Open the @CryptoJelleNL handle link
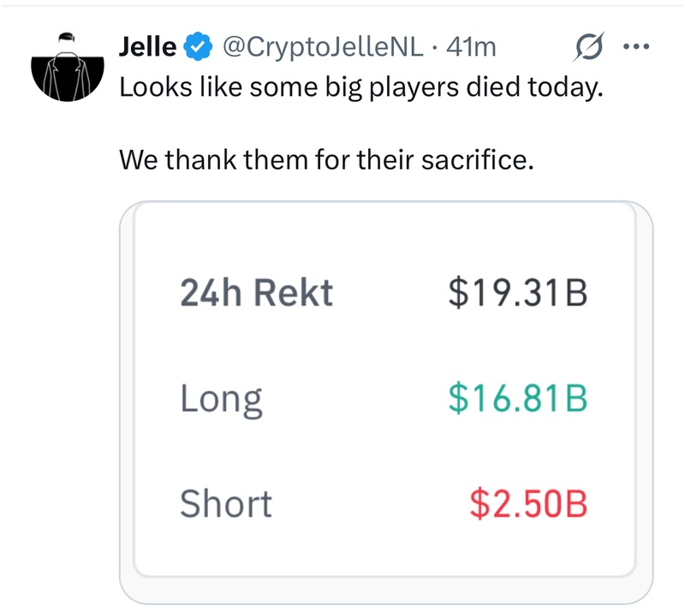This screenshot has width=685, height=616. 323,46
